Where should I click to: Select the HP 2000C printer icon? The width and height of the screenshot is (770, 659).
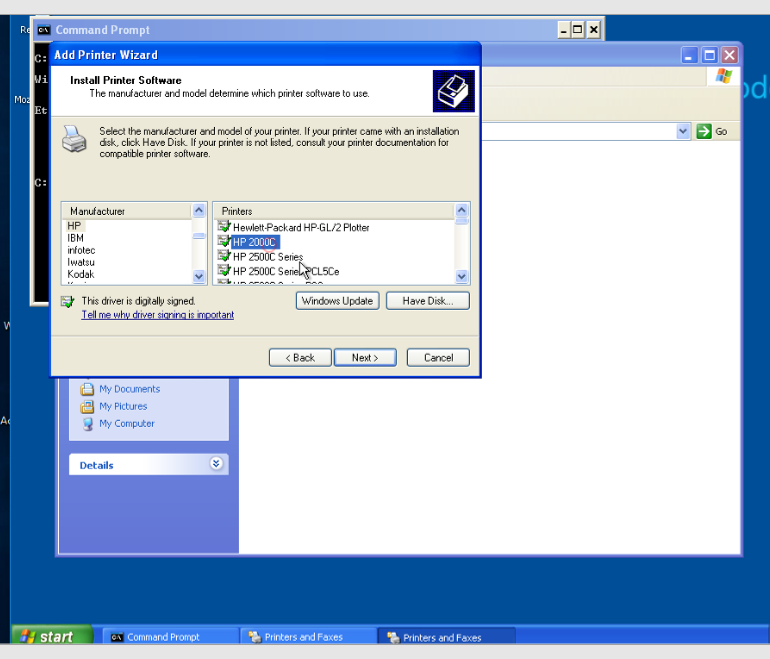click(x=224, y=242)
